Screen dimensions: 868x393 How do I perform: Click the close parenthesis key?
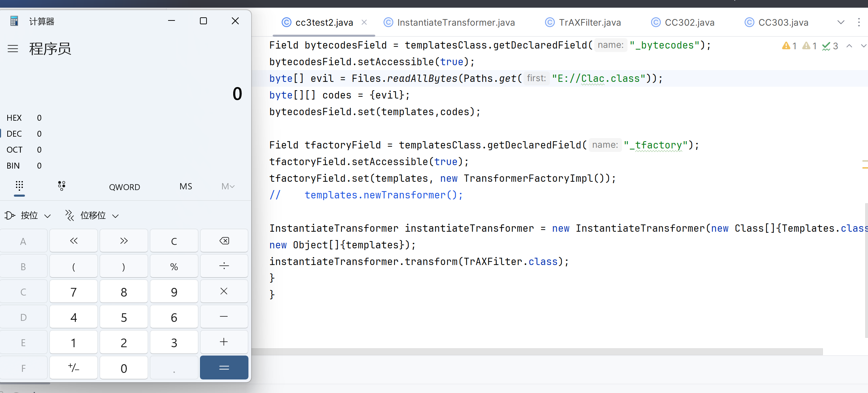(124, 266)
